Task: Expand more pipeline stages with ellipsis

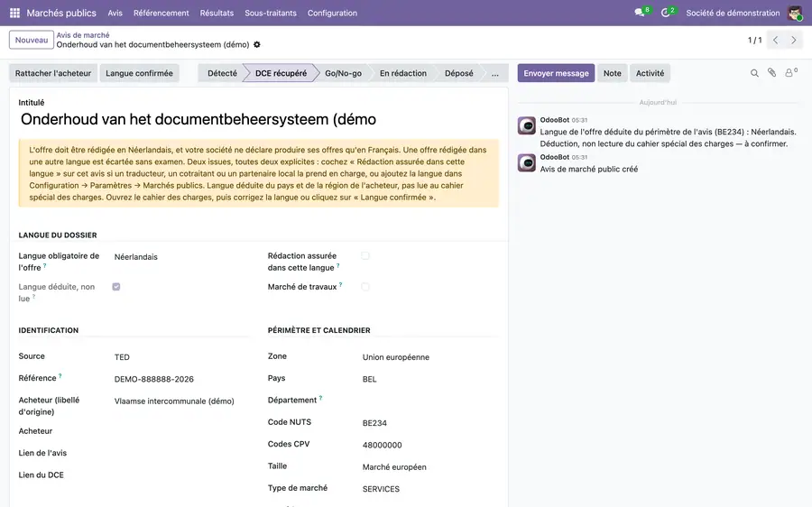Action: [495, 74]
